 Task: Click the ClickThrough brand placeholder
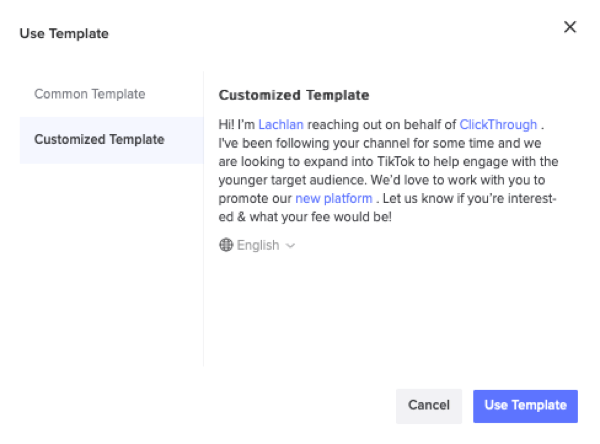click(498, 125)
